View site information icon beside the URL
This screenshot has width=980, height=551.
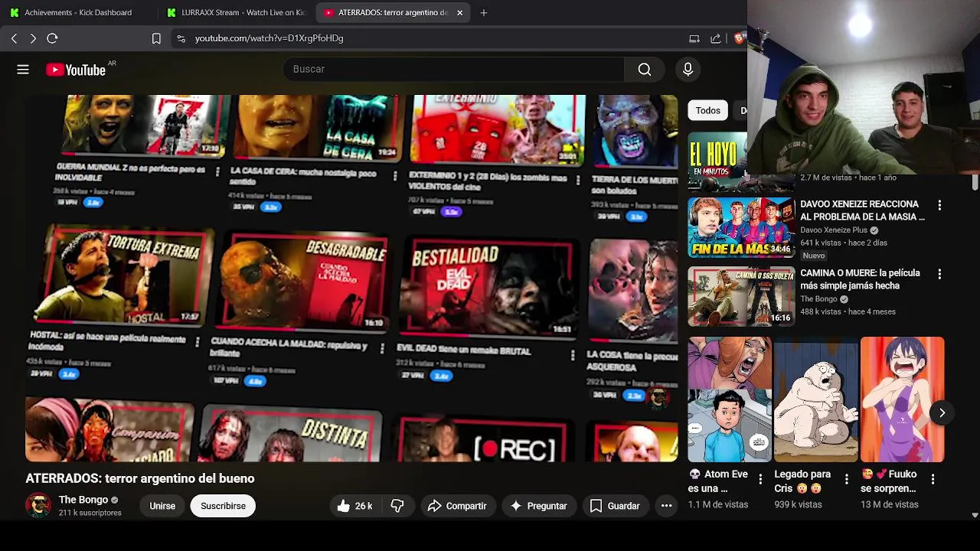click(x=181, y=38)
